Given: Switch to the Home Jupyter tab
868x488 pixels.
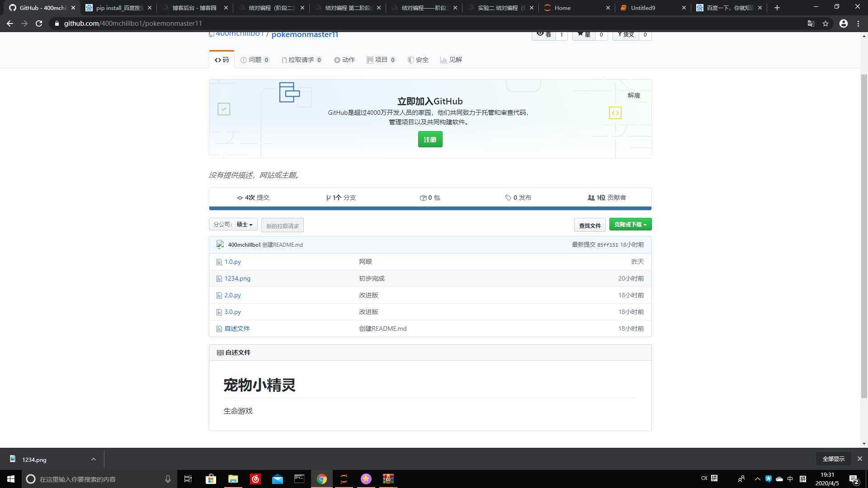Looking at the screenshot, I should 577,8.
